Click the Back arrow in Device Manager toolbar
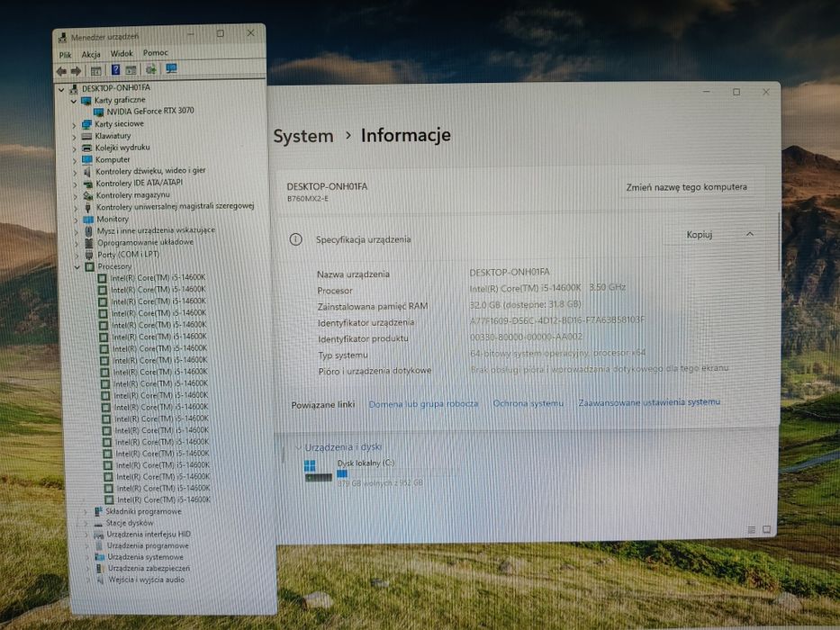 pos(61,71)
